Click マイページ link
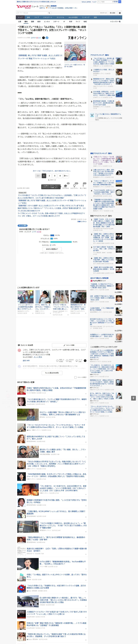The width and height of the screenshot is (138, 644). click(x=103, y=13)
